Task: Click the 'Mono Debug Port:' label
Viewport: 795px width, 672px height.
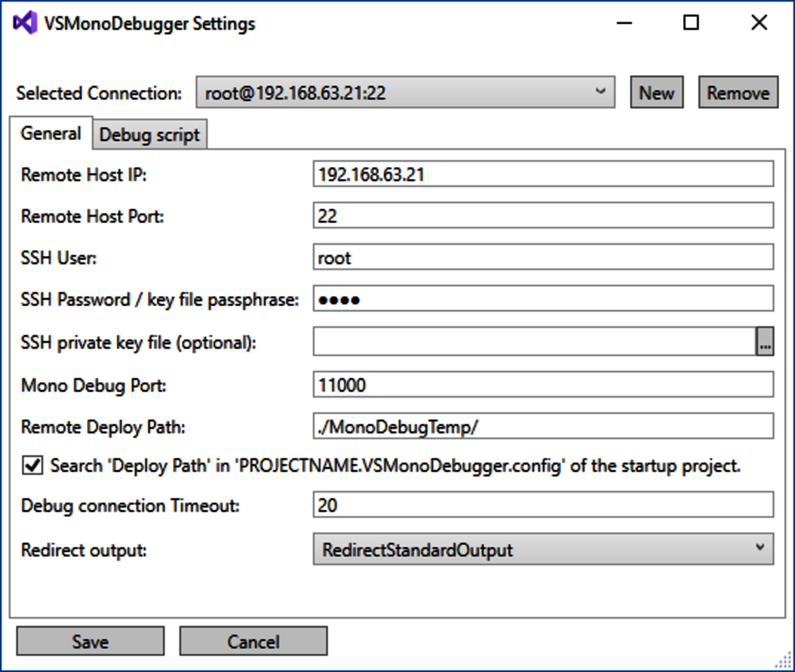Action: 94,386
